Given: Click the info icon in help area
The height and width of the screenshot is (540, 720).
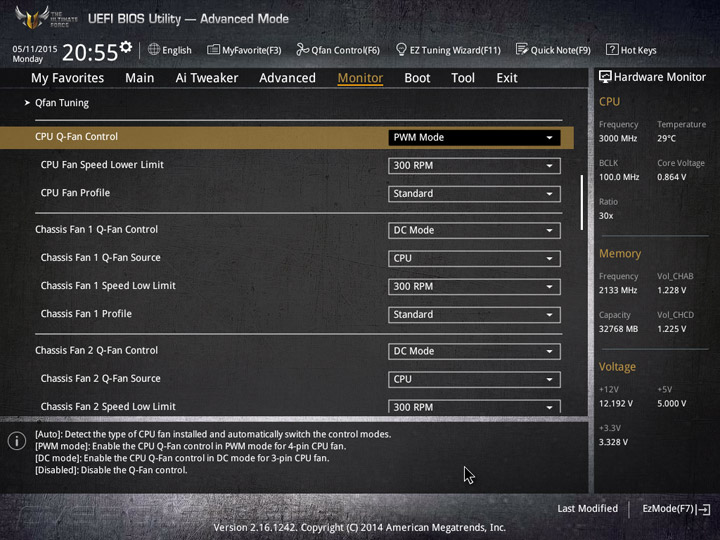Looking at the screenshot, I should click(17, 441).
